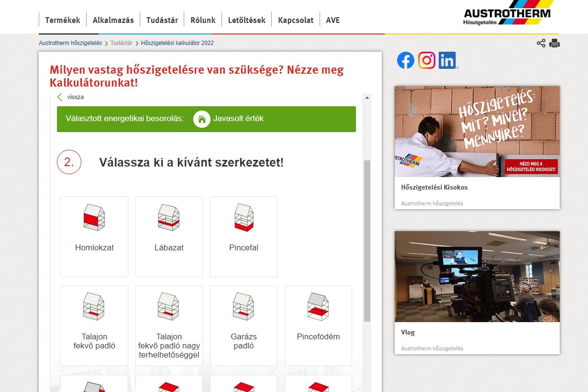Viewport: 588px width, 392px height.
Task: Open the Hőszigetelési Kisokos banner image
Action: click(477, 132)
